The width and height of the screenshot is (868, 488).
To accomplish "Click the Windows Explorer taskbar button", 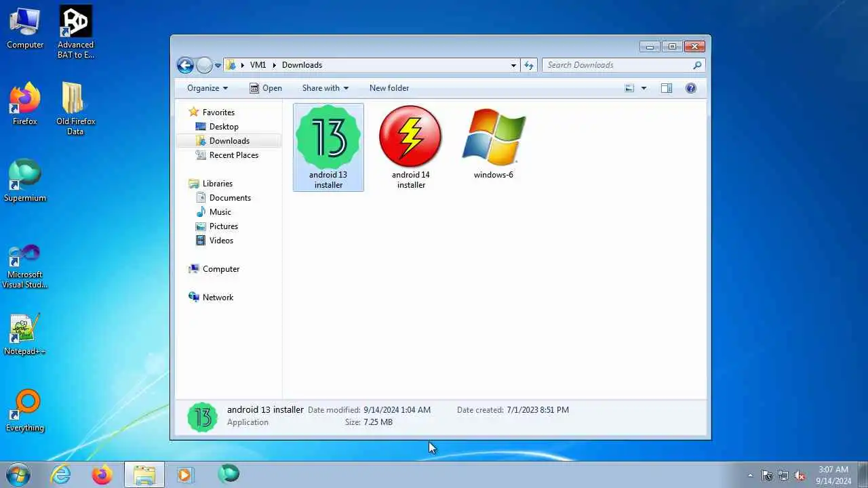I will tap(144, 474).
